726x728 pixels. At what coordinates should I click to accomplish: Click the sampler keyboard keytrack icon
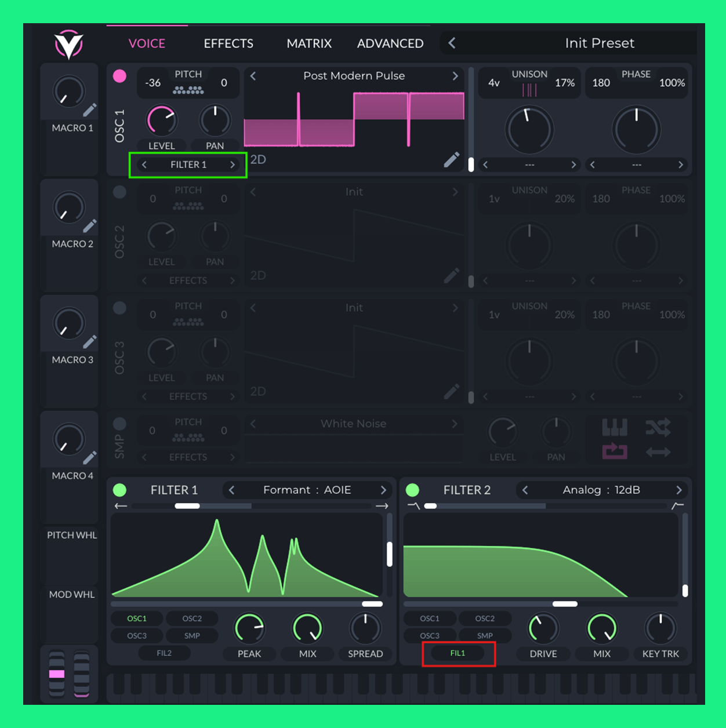coord(615,428)
